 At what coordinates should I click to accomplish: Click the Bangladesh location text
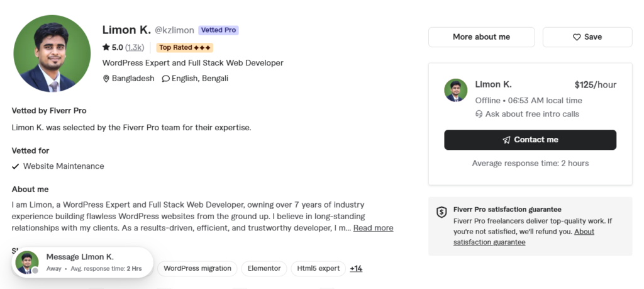tap(133, 79)
